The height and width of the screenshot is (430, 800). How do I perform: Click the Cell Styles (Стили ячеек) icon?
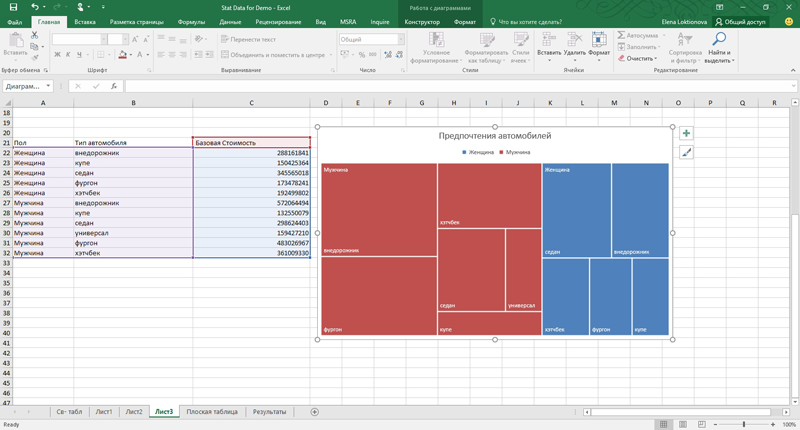(520, 40)
